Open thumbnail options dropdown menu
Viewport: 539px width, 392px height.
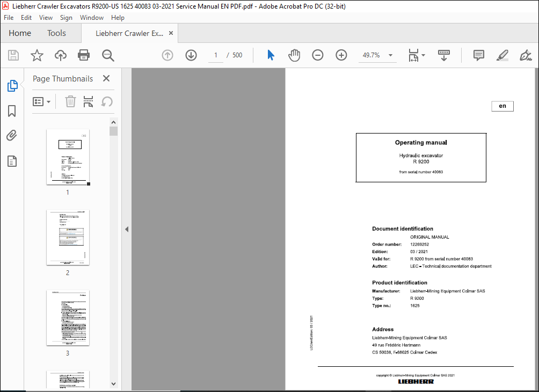41,101
